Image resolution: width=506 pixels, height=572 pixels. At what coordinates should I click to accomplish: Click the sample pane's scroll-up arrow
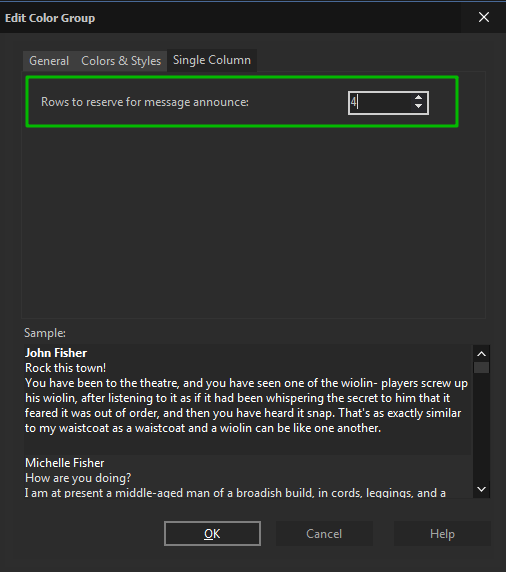coord(481,353)
